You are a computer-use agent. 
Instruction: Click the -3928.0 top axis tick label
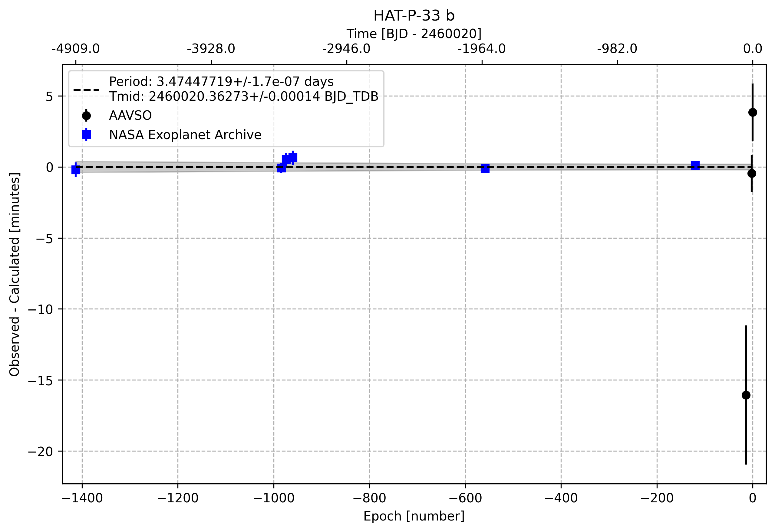tap(211, 49)
